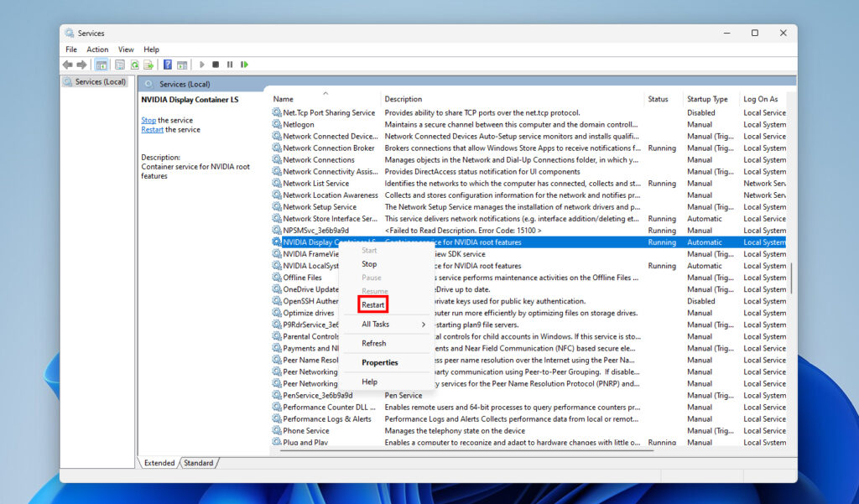Choose Stop from the context menu

coord(369,264)
